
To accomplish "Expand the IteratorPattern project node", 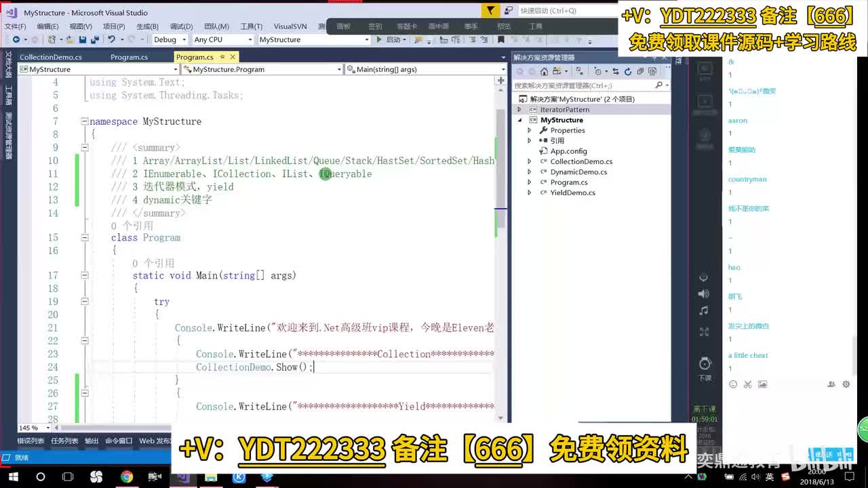I will [x=519, y=109].
